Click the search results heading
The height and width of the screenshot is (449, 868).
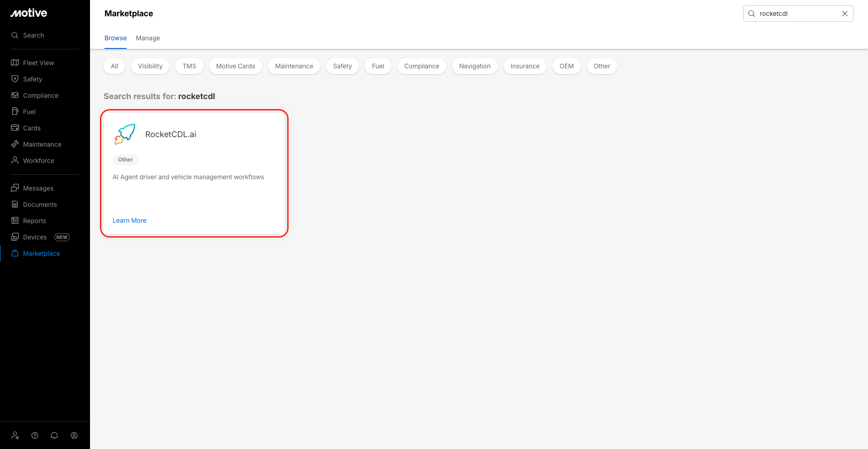(159, 96)
